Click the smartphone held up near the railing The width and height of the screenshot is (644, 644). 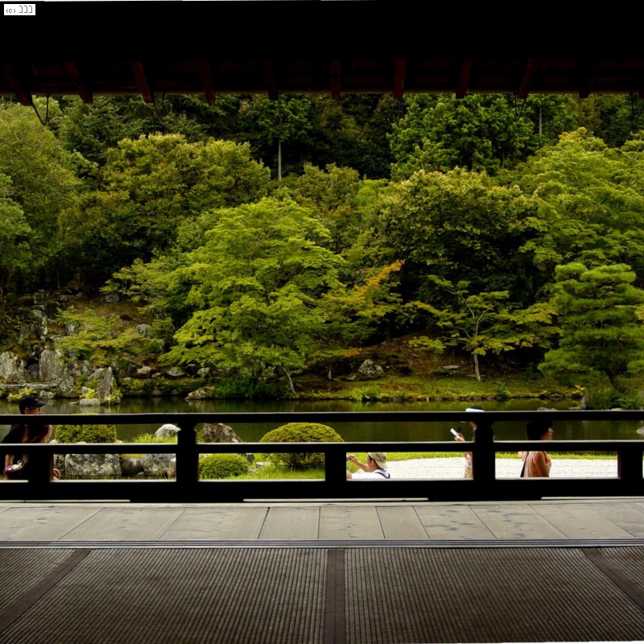point(456,433)
